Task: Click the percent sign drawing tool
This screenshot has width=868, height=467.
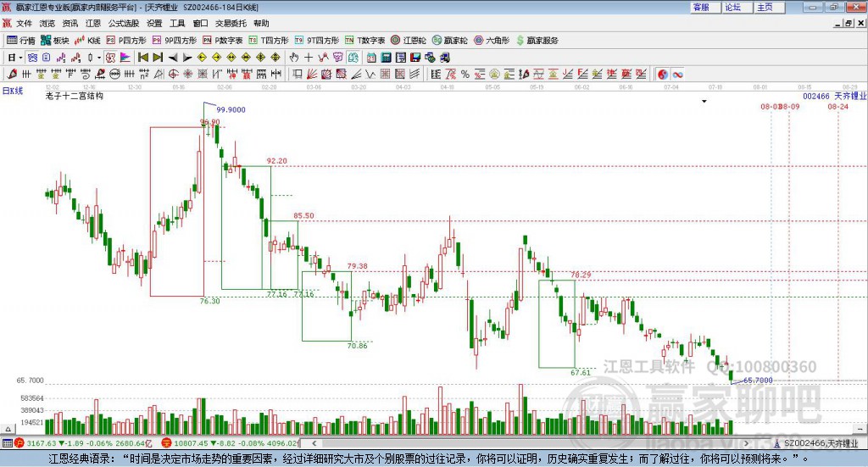Action: 465,74
